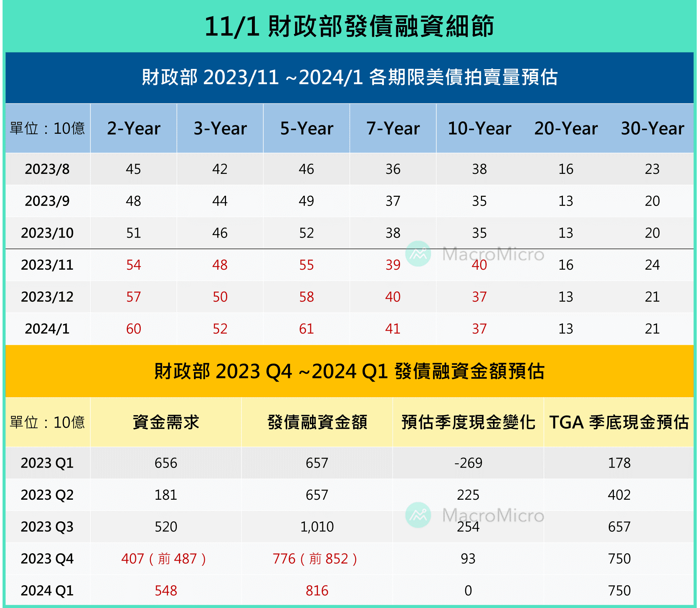Open the 發債融資金額預估 section title
Screen dimensions: 700x608
[350, 371]
